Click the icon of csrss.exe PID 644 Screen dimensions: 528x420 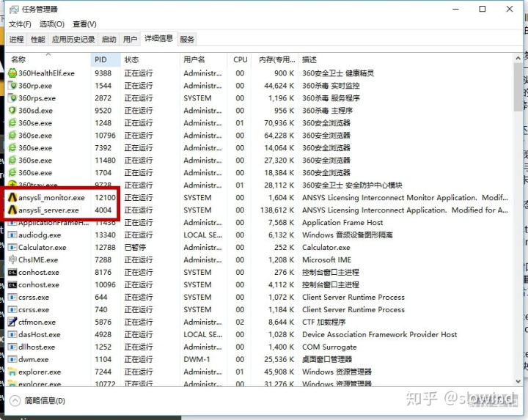click(x=12, y=297)
